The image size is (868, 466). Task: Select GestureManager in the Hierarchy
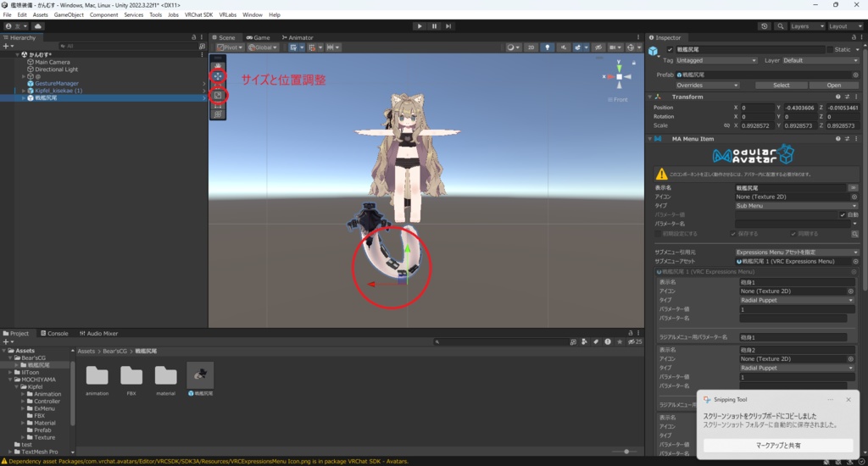tap(57, 84)
